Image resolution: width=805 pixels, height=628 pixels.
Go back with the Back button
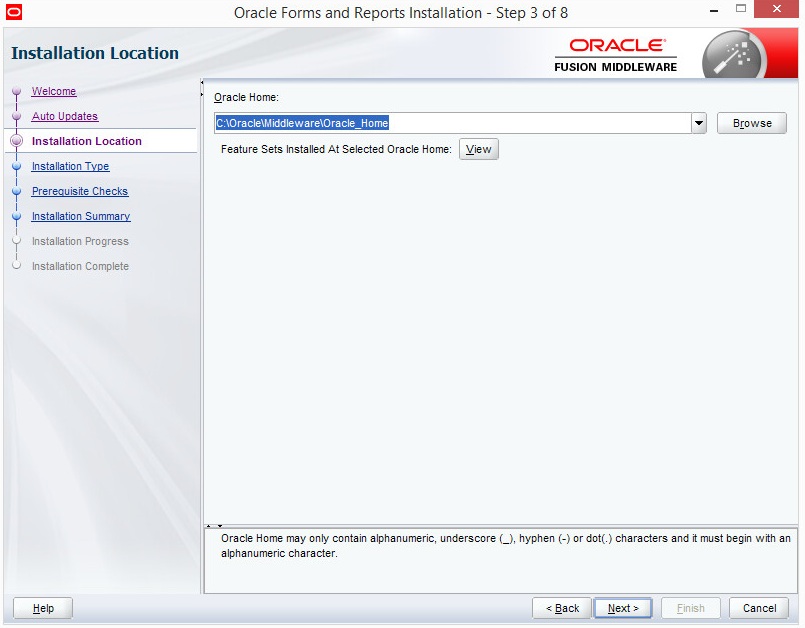coord(562,608)
